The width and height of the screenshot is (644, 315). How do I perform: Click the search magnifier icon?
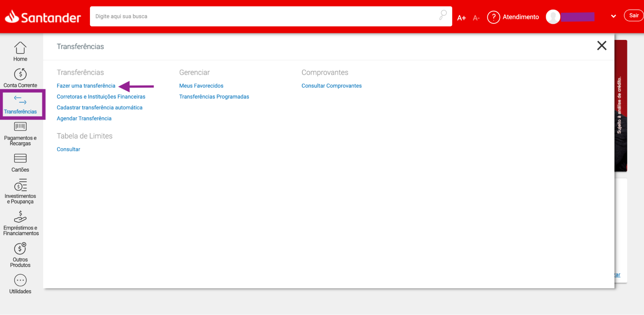tap(443, 15)
